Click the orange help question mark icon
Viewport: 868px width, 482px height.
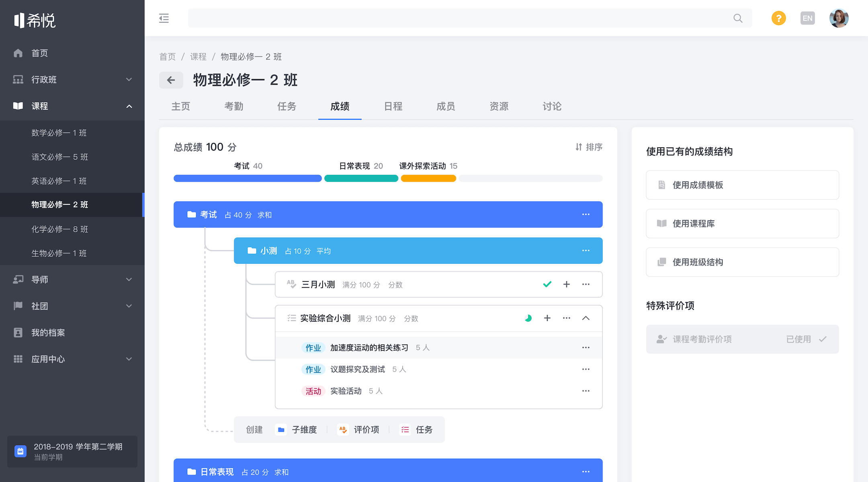pyautogui.click(x=778, y=18)
